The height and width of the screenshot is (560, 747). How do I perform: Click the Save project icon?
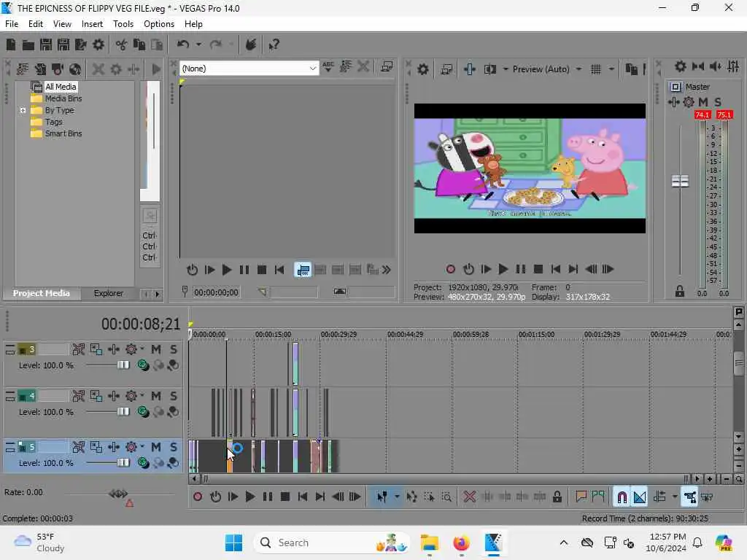click(x=46, y=44)
